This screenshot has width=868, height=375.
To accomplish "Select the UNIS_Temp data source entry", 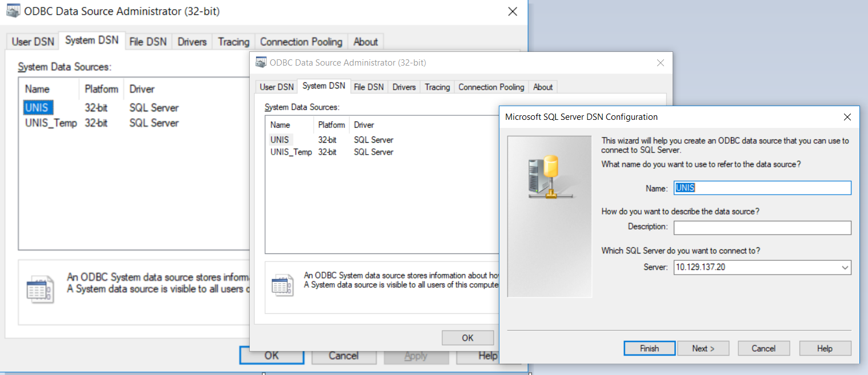I will pyautogui.click(x=292, y=152).
